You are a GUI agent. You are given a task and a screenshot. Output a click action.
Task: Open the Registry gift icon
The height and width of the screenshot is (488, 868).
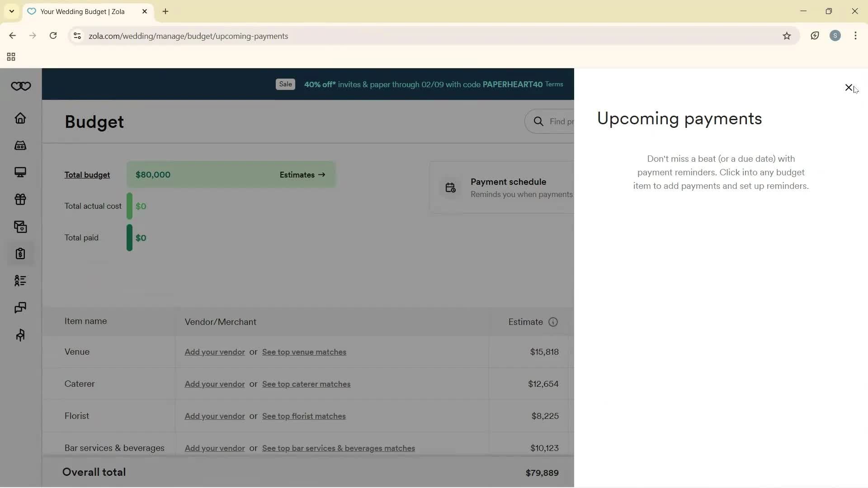[x=20, y=200]
